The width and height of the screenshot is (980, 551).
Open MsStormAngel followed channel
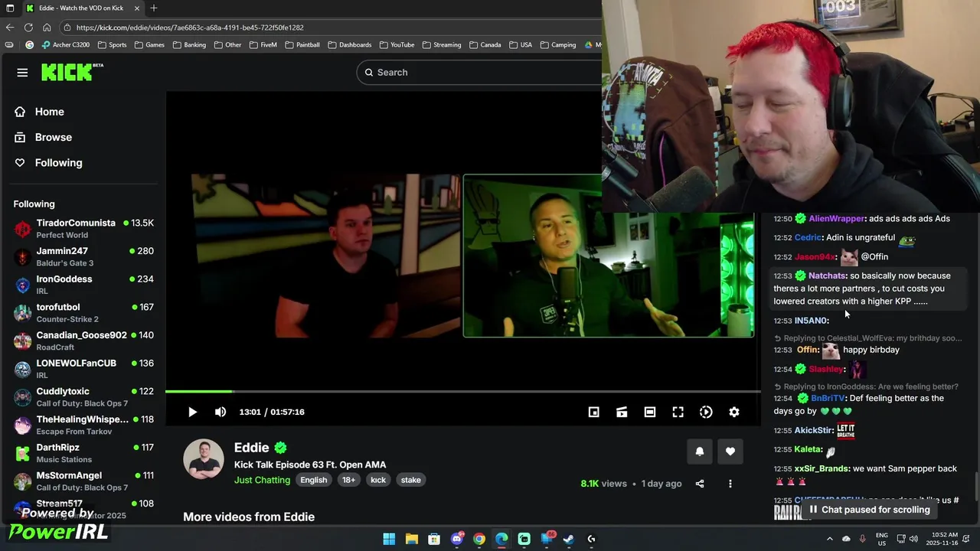(83, 481)
